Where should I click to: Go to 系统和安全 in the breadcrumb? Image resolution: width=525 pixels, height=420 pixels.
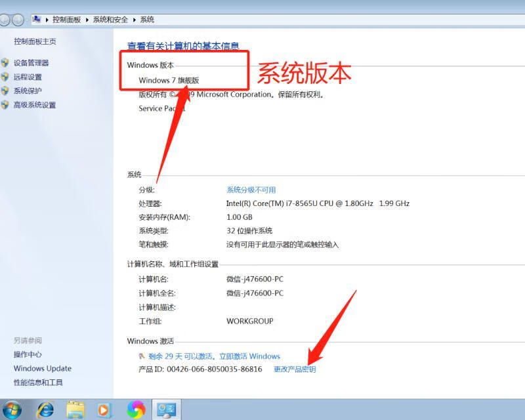click(x=110, y=20)
